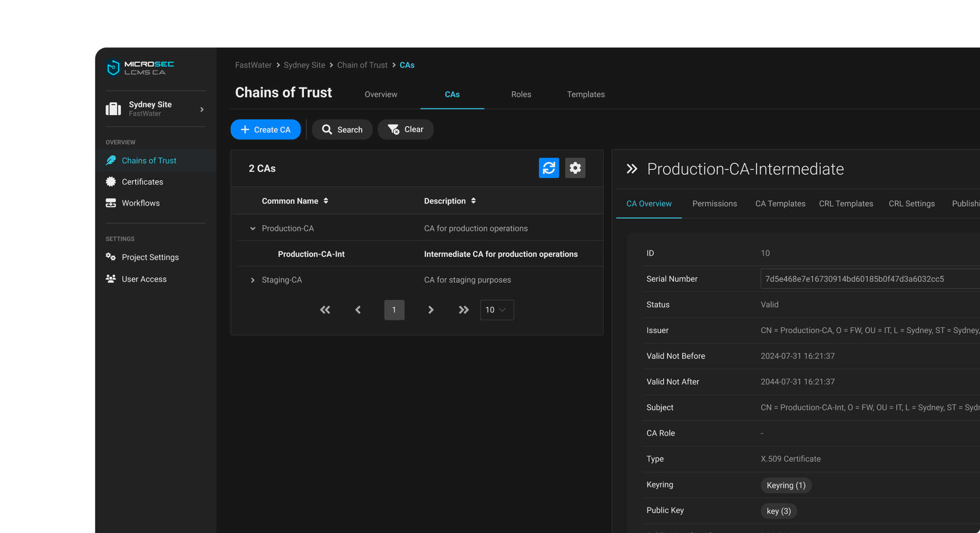
Task: Click the Create CA button
Action: [266, 129]
